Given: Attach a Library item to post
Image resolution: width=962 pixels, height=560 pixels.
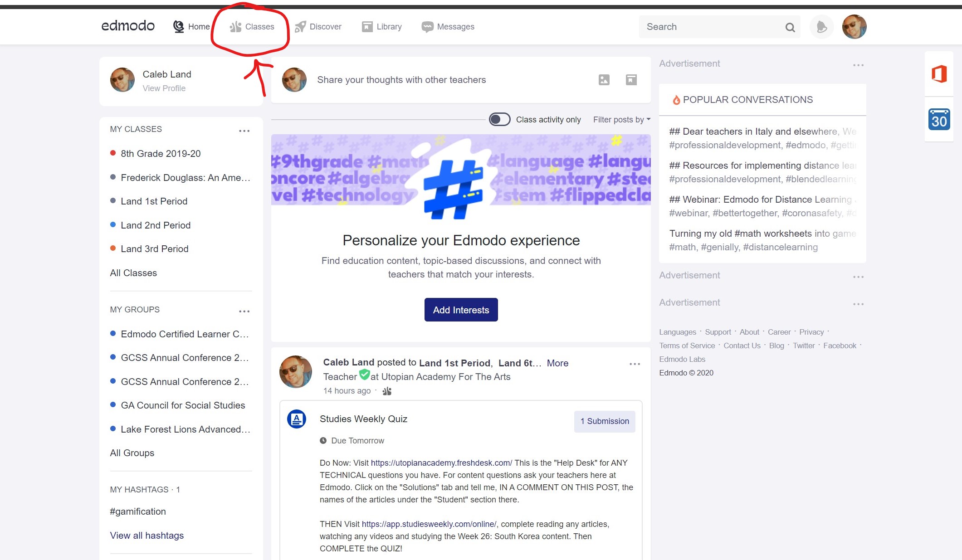Looking at the screenshot, I should tap(631, 80).
